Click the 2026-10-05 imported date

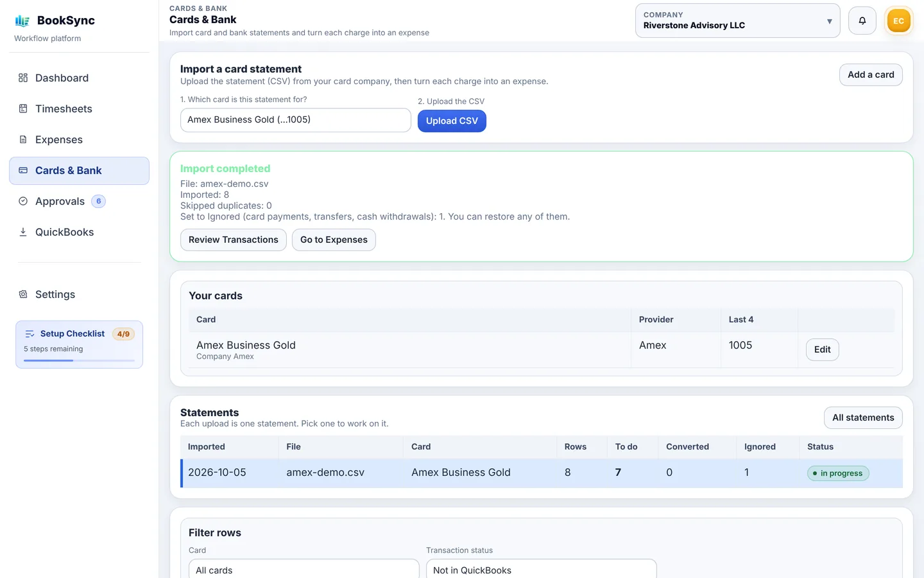tap(217, 473)
